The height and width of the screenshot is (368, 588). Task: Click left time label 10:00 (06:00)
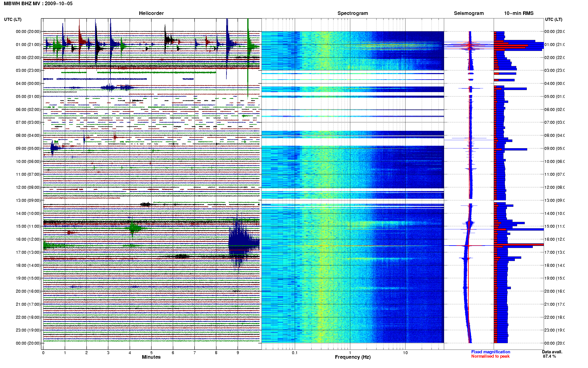click(x=28, y=162)
